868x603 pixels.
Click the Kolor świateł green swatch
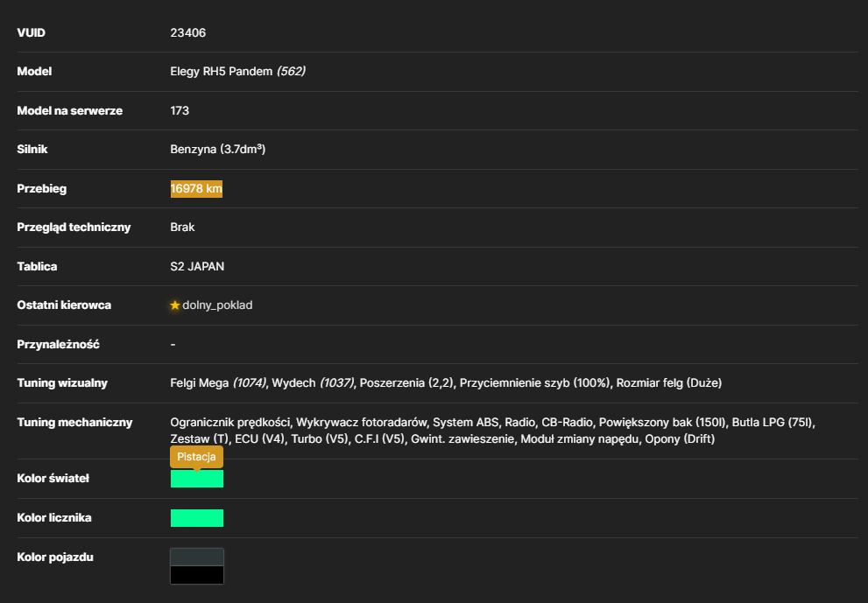pyautogui.click(x=197, y=479)
